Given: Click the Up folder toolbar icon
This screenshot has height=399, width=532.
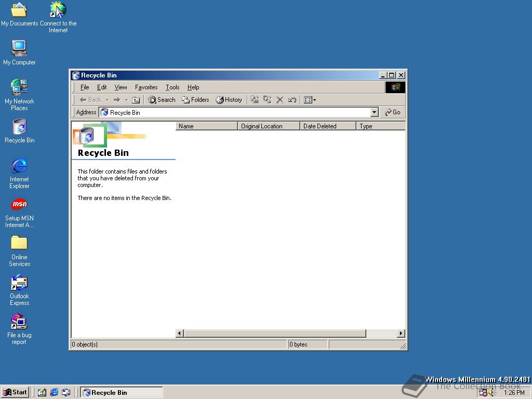Looking at the screenshot, I should tap(136, 100).
